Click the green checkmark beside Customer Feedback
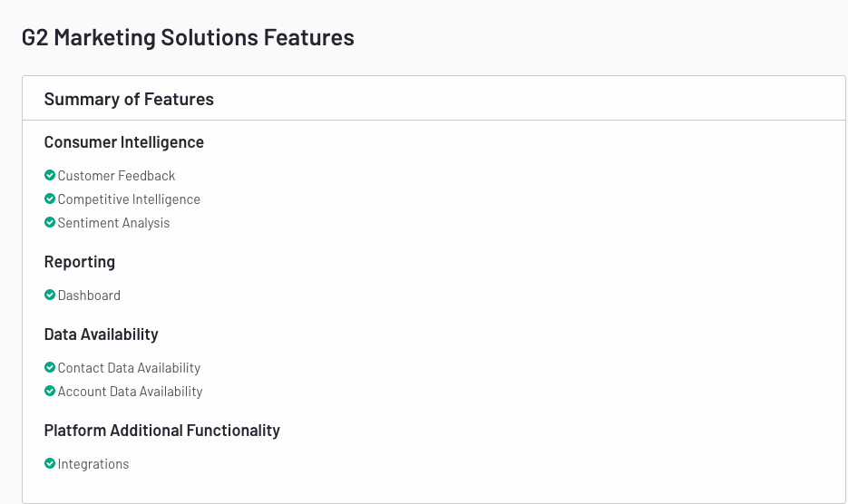The height and width of the screenshot is (504, 848). 50,175
